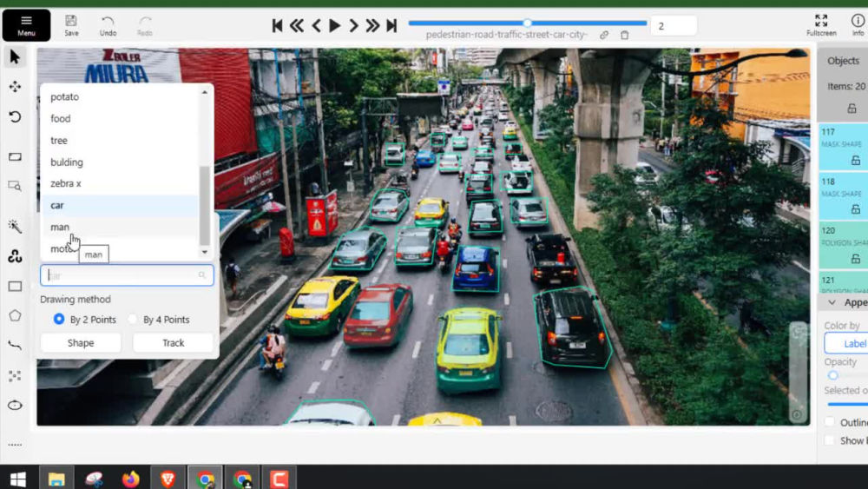Screen dimensions: 868x489
Task: Label list scrollbar up arrow
Action: [x=205, y=92]
